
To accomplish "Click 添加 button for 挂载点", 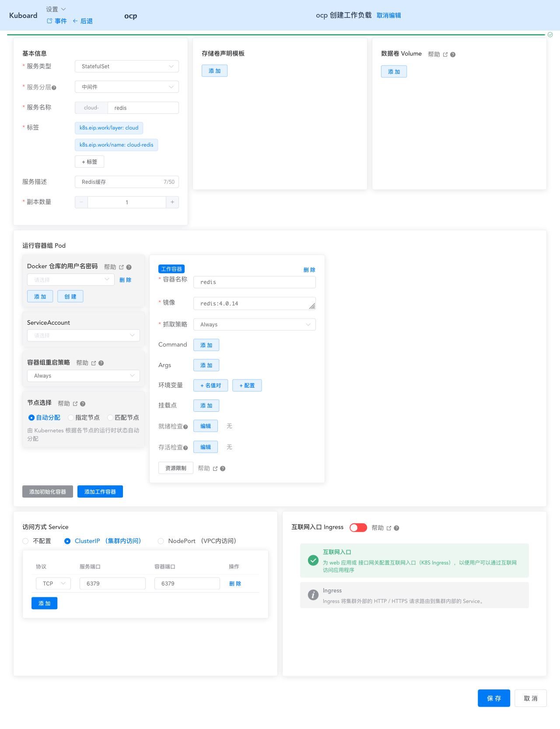I will tap(206, 406).
